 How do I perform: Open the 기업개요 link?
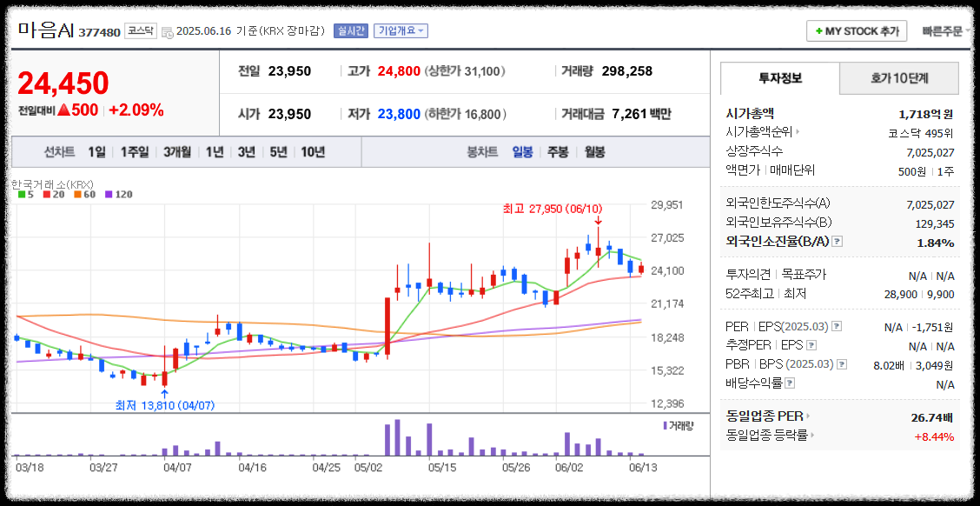(399, 30)
